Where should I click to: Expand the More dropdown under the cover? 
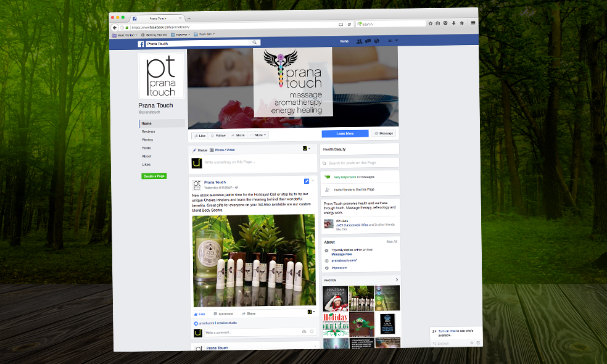pyautogui.click(x=258, y=135)
